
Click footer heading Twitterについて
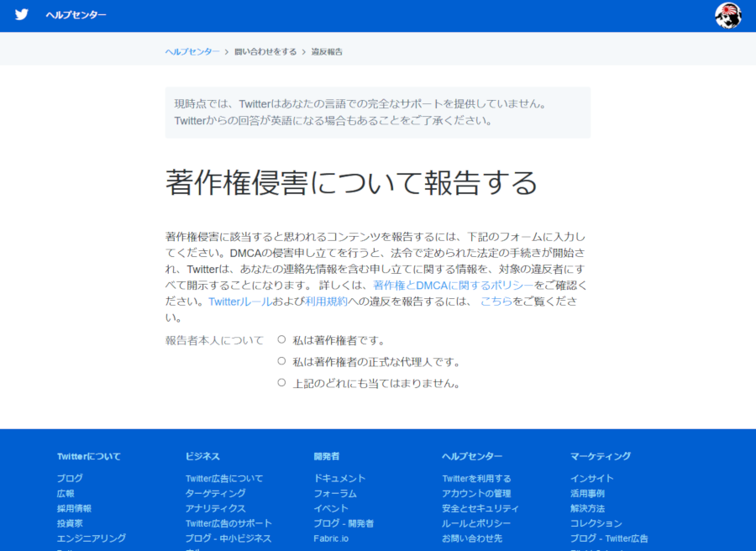(89, 457)
